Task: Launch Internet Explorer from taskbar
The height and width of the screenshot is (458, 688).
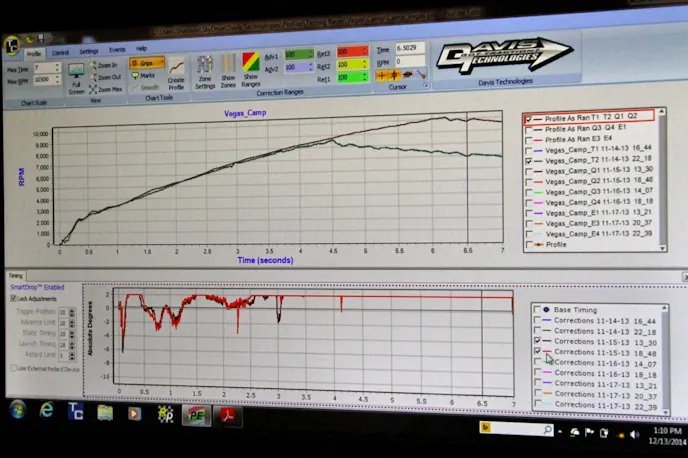Action: (46, 411)
